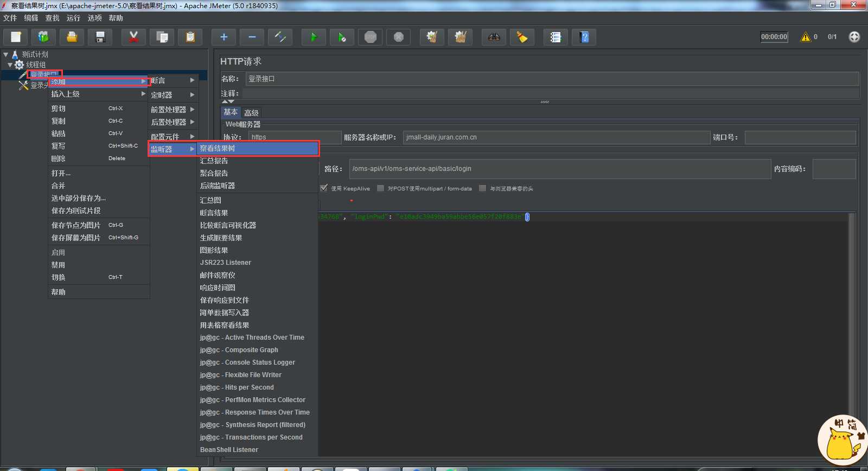Toggle the 对POST使用multipart / form-data checkbox

[x=380, y=188]
